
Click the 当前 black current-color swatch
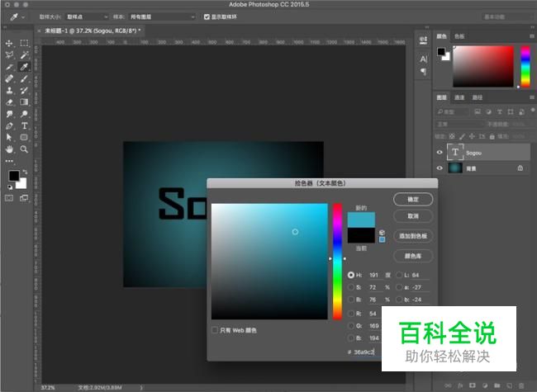[x=361, y=236]
